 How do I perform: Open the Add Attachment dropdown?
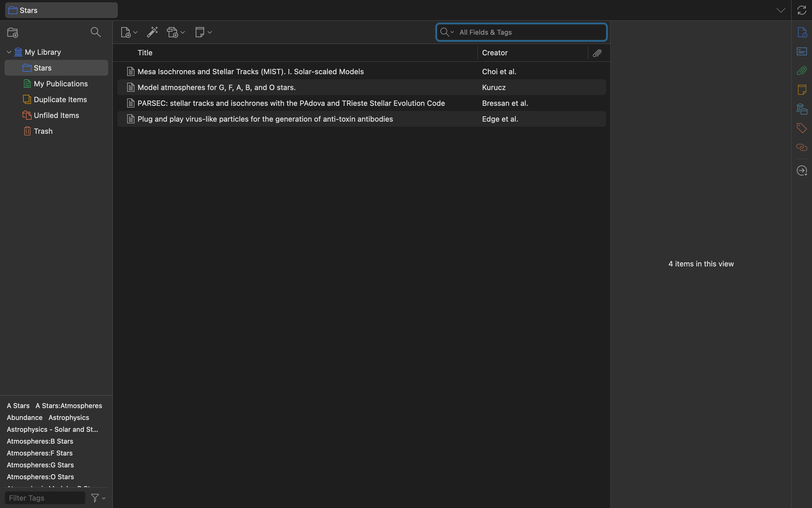(x=176, y=32)
